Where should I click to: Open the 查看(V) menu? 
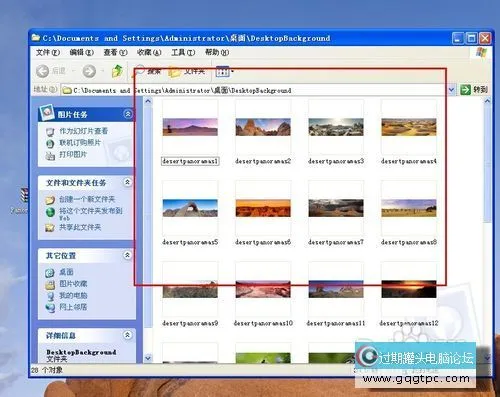click(115, 52)
